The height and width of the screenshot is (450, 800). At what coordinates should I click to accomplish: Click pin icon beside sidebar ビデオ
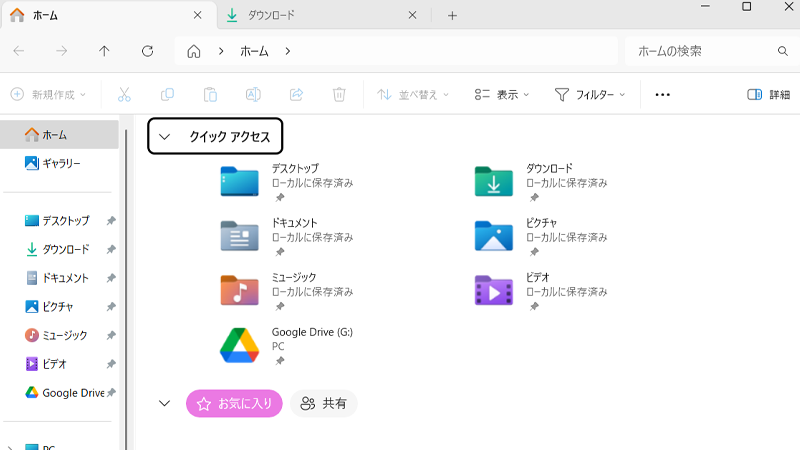coord(111,364)
